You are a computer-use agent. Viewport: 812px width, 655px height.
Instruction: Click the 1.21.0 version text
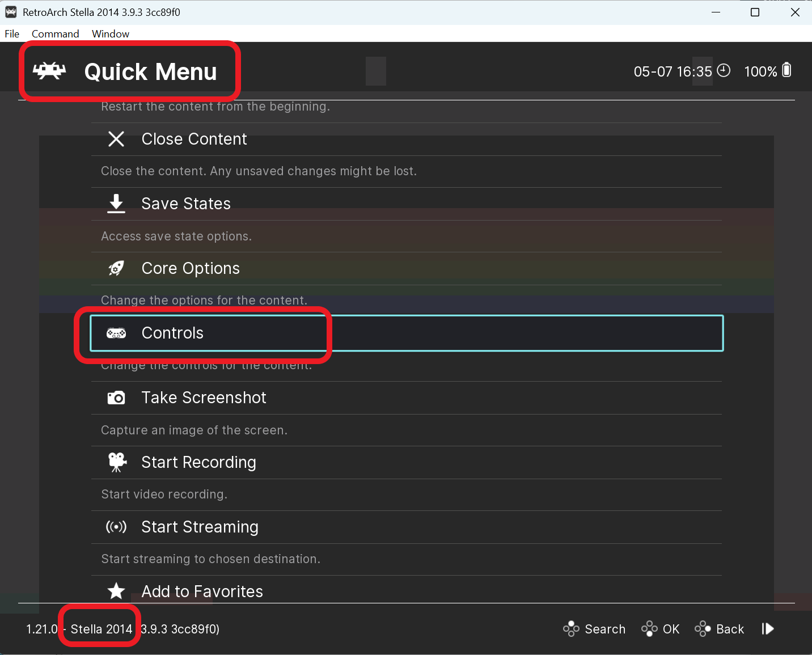click(x=42, y=629)
